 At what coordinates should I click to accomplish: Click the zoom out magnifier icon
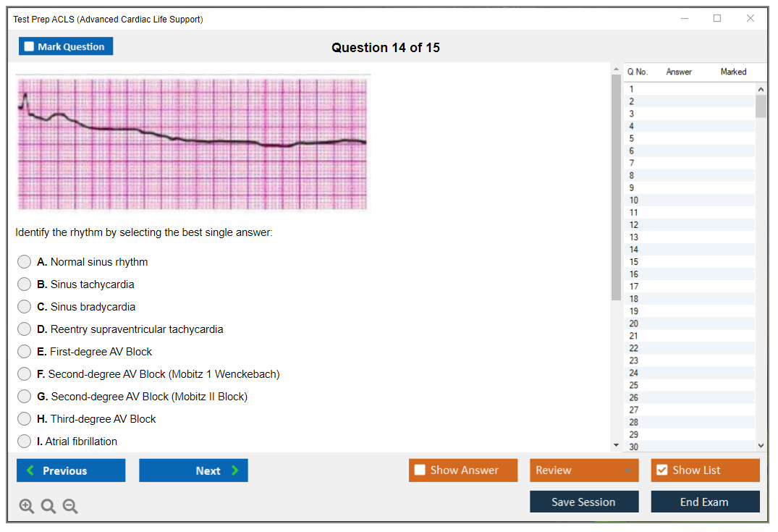[x=70, y=507]
